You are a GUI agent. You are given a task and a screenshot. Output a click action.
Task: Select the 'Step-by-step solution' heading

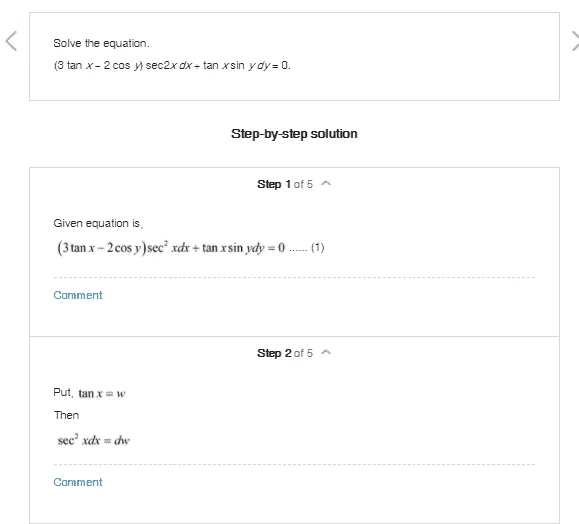tap(294, 134)
